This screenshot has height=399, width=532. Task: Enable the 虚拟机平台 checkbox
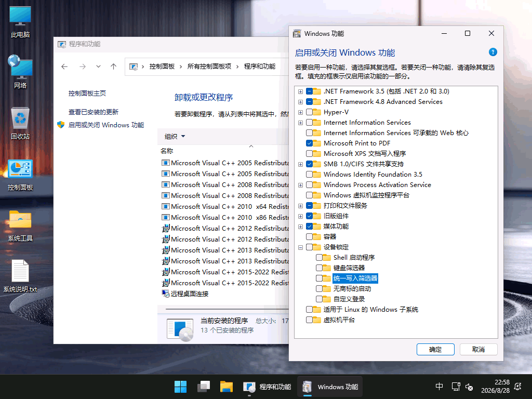[x=310, y=320]
